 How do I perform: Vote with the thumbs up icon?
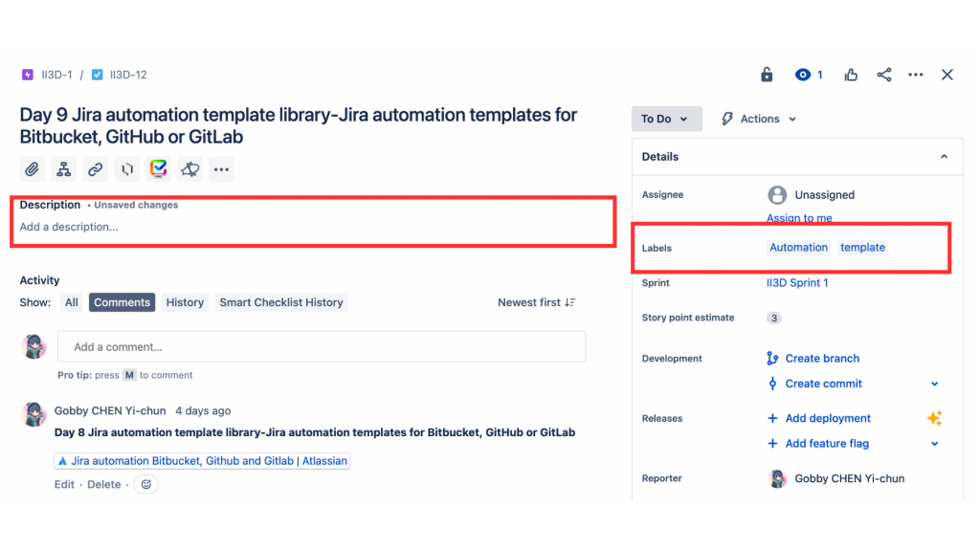[x=851, y=75]
